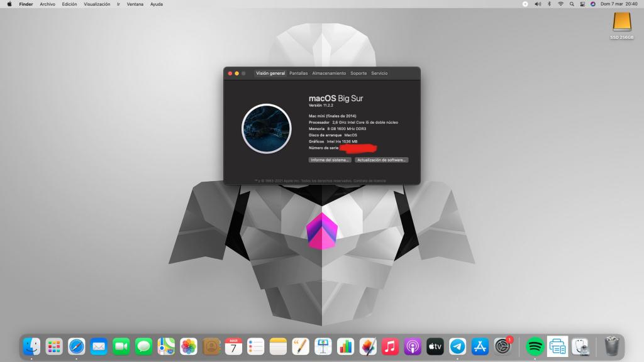Click the date and time Dom 7 mar

619,4
